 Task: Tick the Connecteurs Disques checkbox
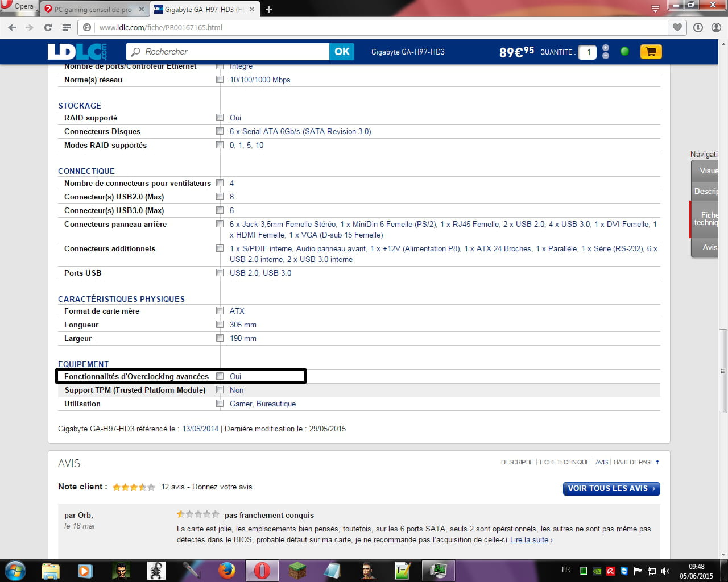point(220,131)
